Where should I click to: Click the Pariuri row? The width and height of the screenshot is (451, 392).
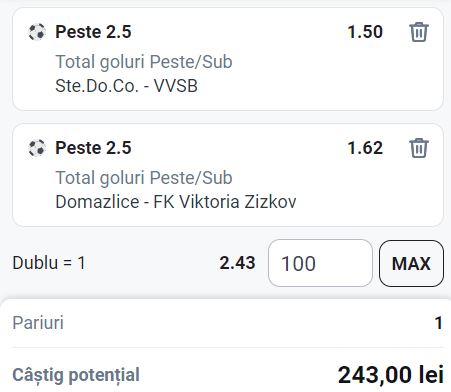pyautogui.click(x=228, y=323)
